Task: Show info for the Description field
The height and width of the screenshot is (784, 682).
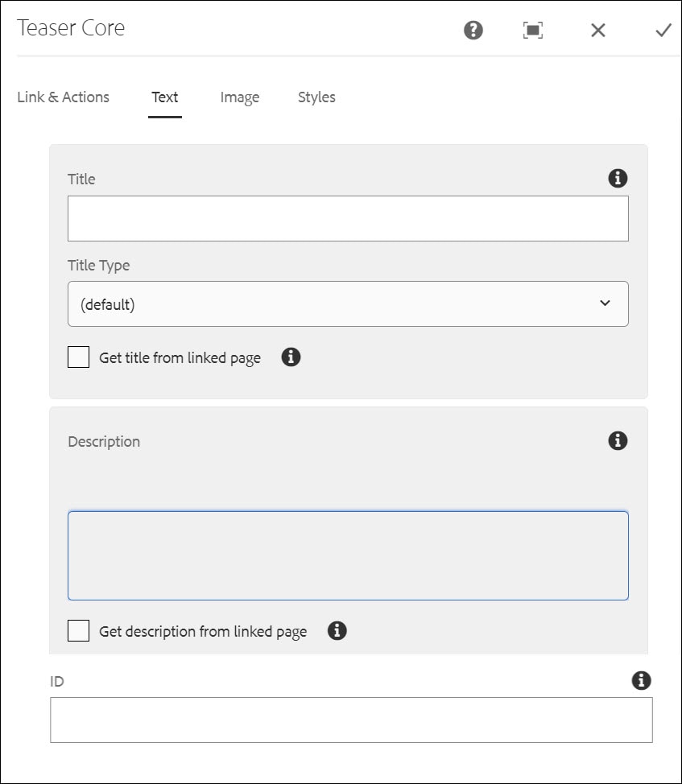Action: (x=618, y=440)
